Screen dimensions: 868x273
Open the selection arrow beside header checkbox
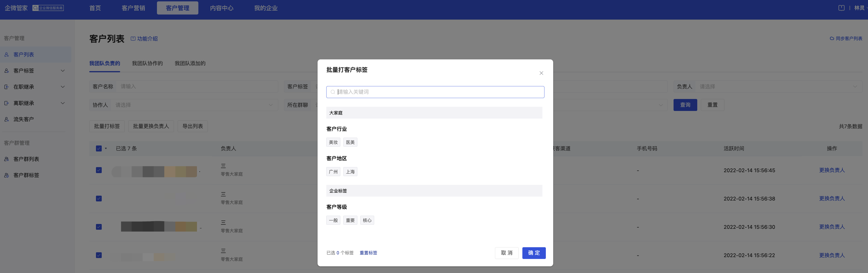(x=106, y=148)
